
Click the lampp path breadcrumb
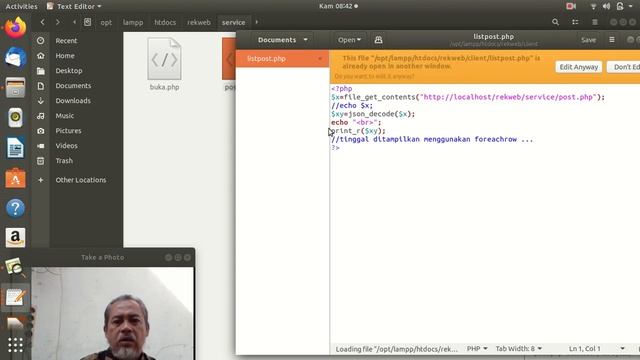pos(133,22)
